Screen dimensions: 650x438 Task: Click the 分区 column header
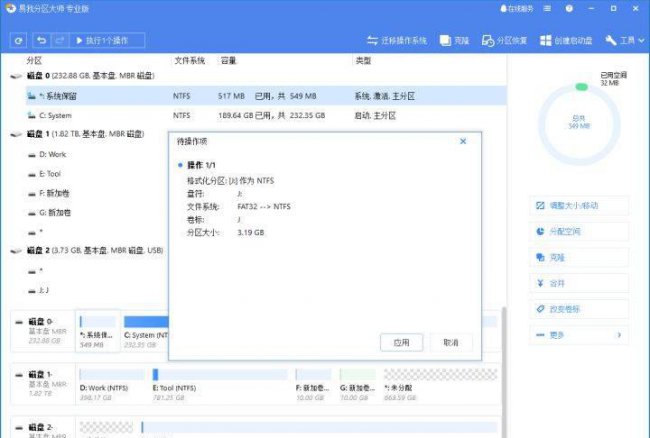click(34, 60)
